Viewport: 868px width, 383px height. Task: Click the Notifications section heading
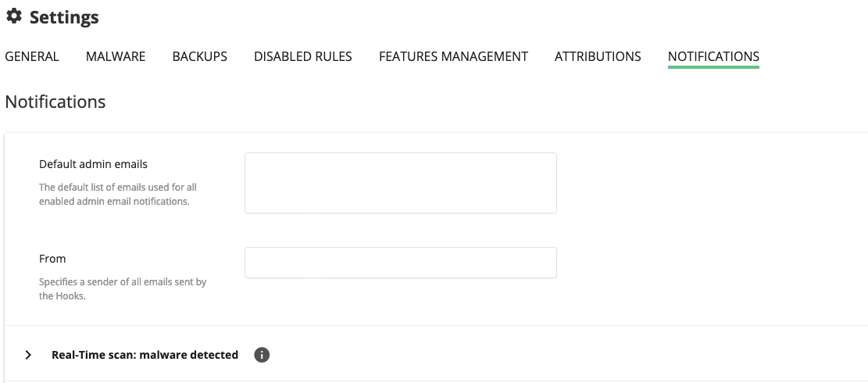[x=55, y=102]
